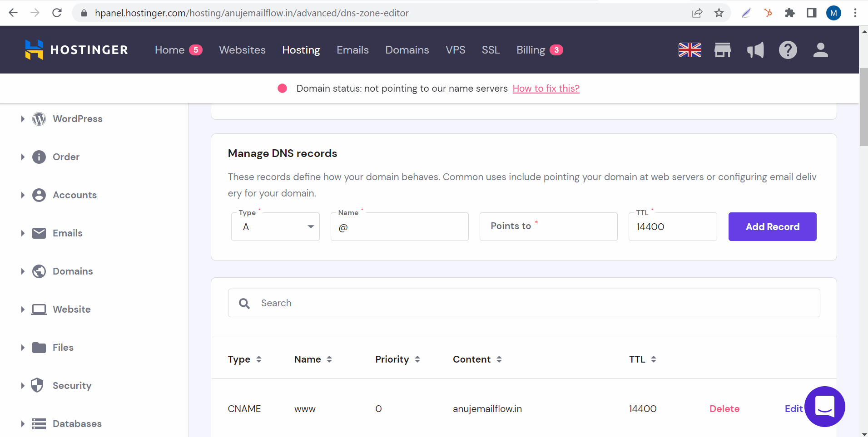Open the account profile icon
Image resolution: width=868 pixels, height=437 pixels.
[x=821, y=50]
